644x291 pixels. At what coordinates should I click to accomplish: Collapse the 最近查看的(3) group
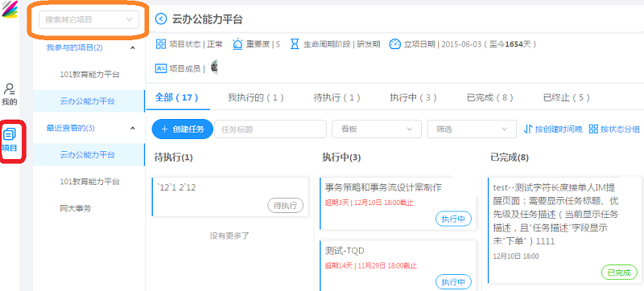(x=132, y=129)
